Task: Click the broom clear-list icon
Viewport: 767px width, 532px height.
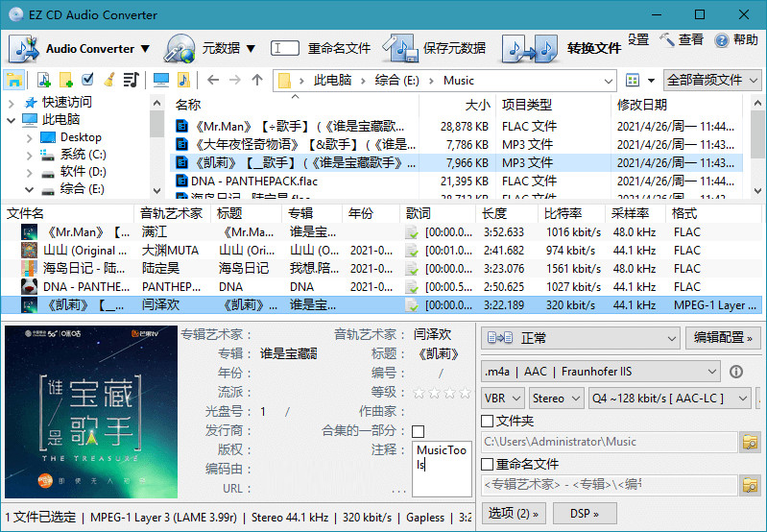Action: pos(109,80)
